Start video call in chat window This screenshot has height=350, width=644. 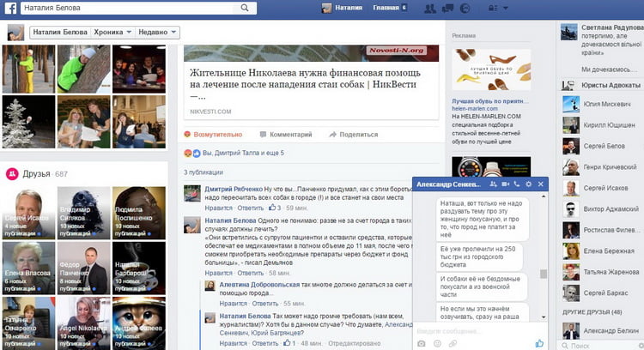[x=506, y=184]
